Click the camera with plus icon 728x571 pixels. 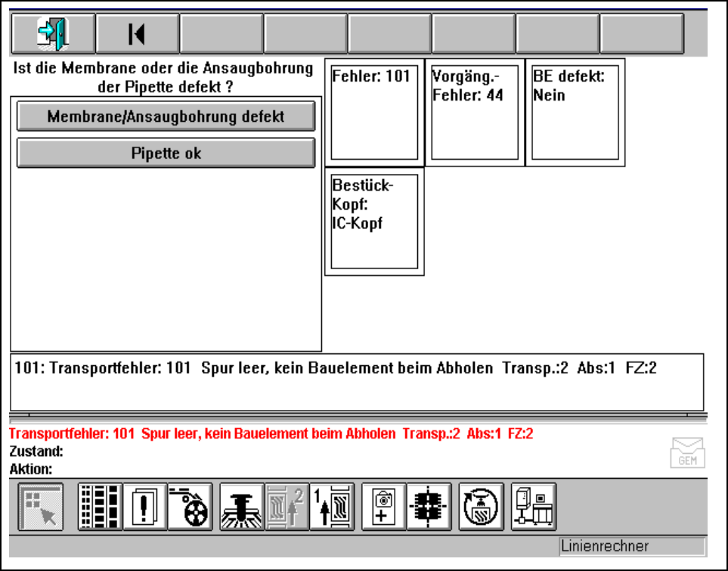pos(383,507)
